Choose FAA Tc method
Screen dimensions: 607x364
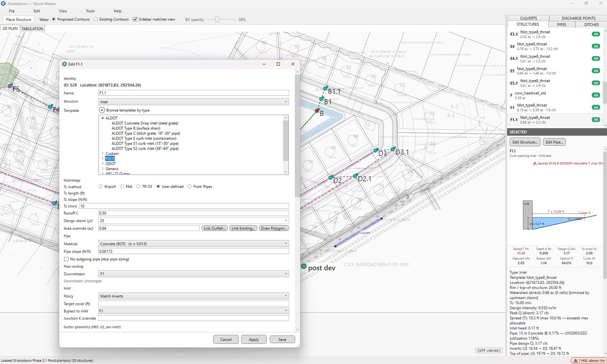click(x=122, y=187)
